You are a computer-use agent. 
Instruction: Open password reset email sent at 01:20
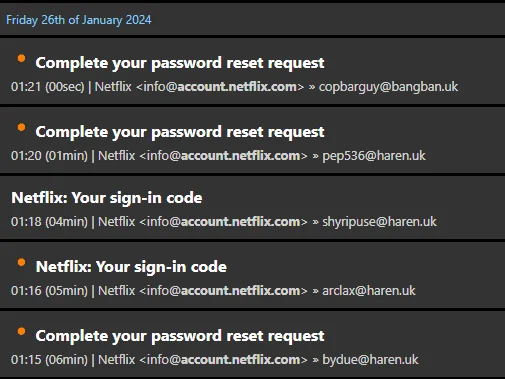pyautogui.click(x=252, y=140)
